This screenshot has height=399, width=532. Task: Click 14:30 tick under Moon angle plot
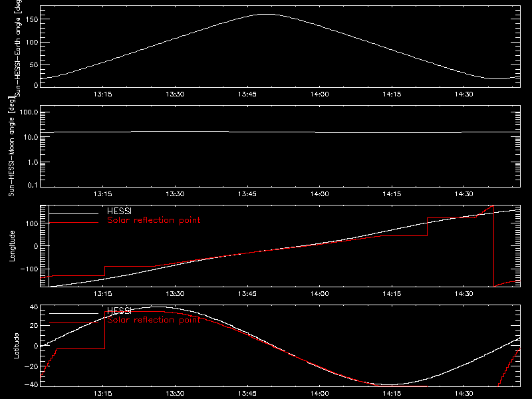[464, 194]
